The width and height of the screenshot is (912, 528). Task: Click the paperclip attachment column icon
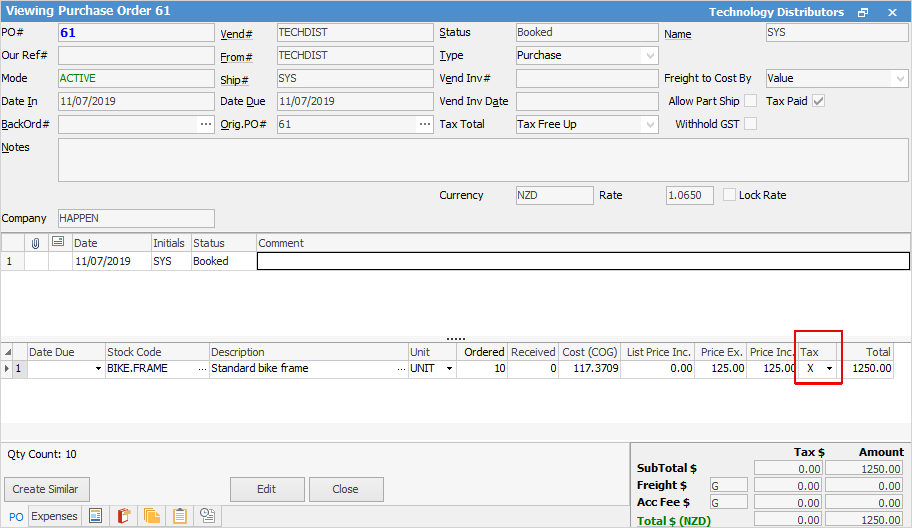36,243
